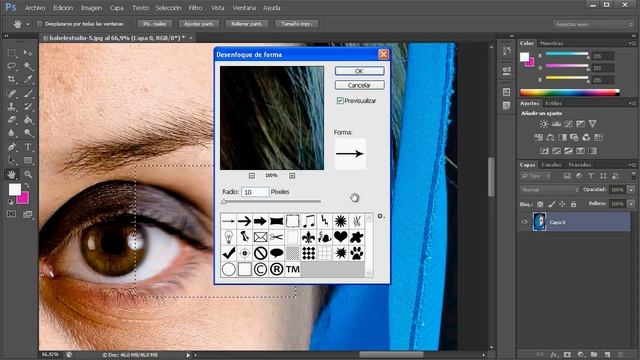Select the Paint Bucket tool
The image size is (640, 360).
pos(28,120)
